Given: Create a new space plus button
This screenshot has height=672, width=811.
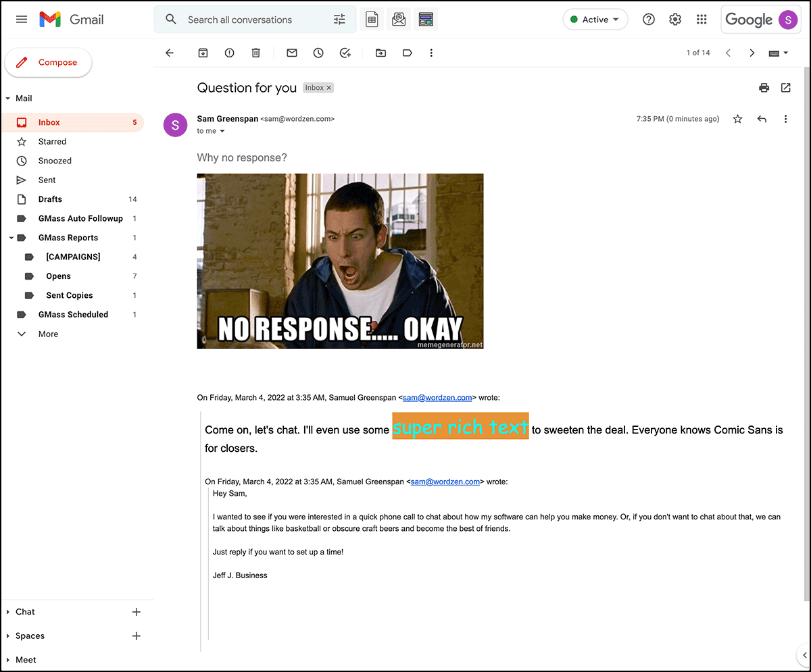Looking at the screenshot, I should coord(136,636).
